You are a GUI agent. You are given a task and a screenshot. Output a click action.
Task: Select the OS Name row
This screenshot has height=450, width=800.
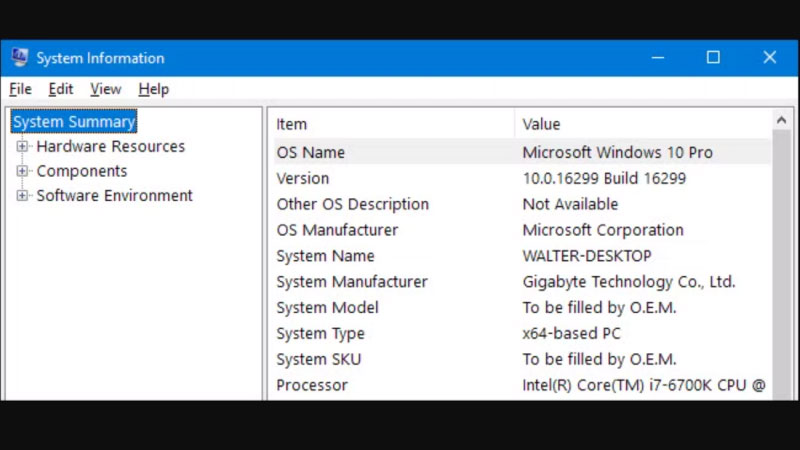click(311, 153)
